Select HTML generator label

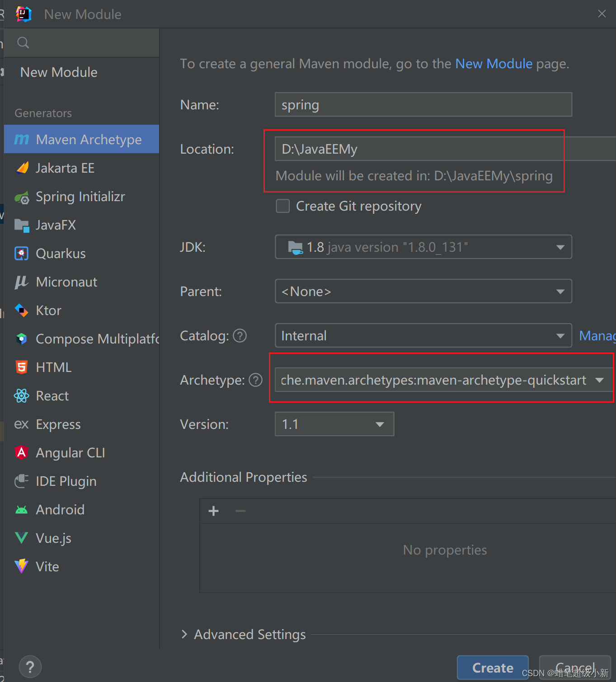pos(54,367)
